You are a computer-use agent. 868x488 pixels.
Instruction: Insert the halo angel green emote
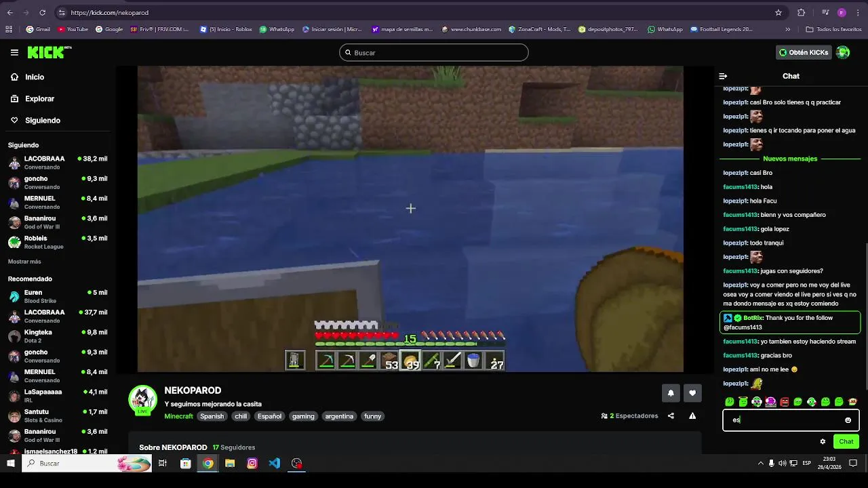click(743, 402)
